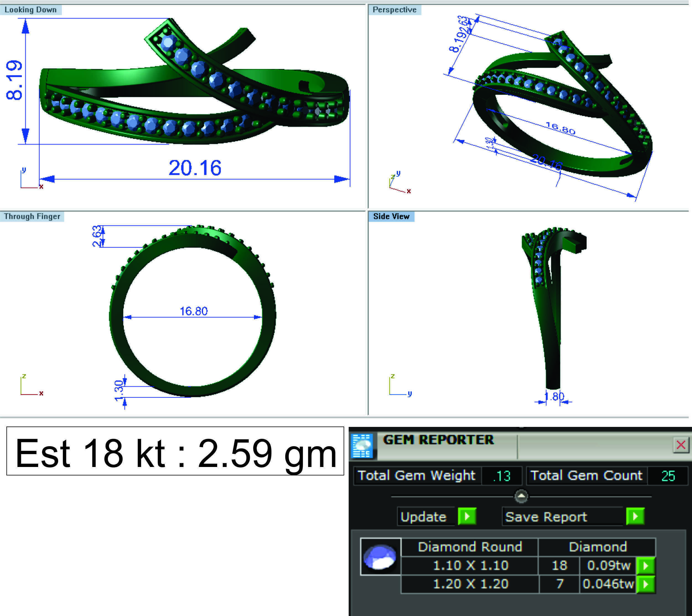
Task: Select the 1.20 X 1.20 size row
Action: (470, 584)
